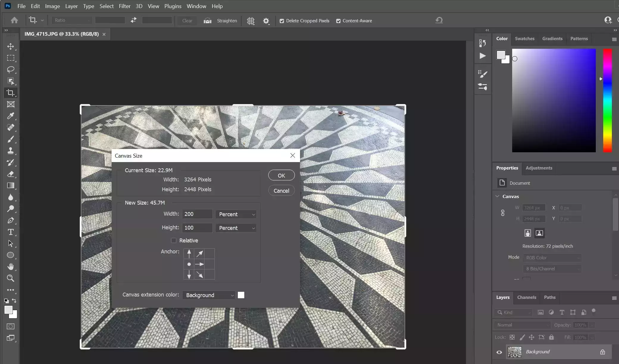Click the Straighten level icon
The image size is (619, 364).
(x=207, y=21)
